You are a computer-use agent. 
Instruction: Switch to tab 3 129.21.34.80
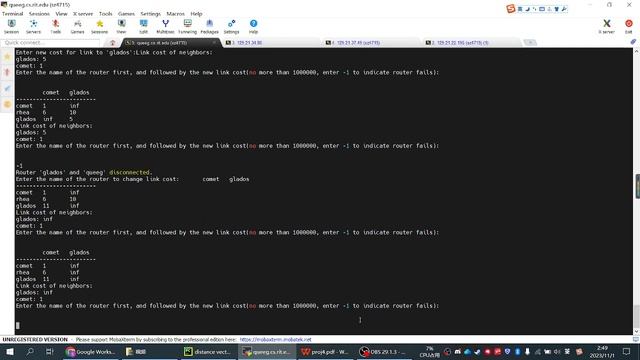tap(270, 42)
